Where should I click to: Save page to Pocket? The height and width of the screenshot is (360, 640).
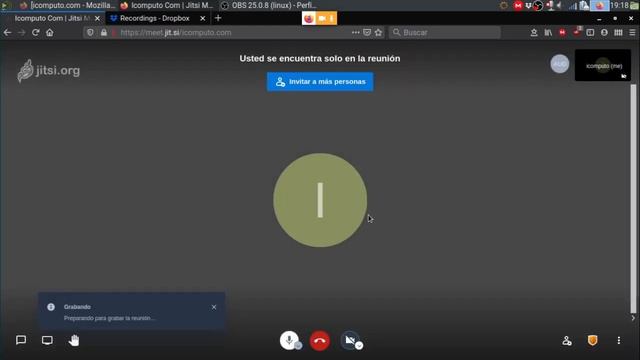pos(367,32)
